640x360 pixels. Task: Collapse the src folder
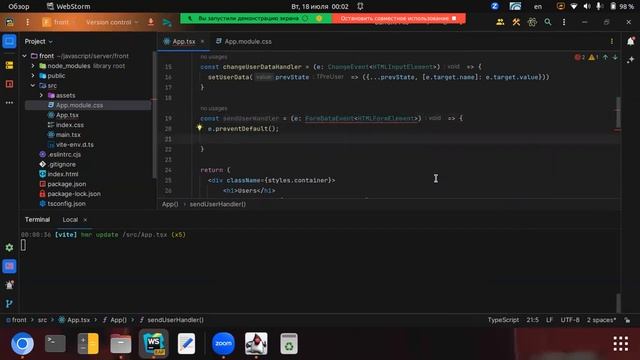tap(33, 85)
